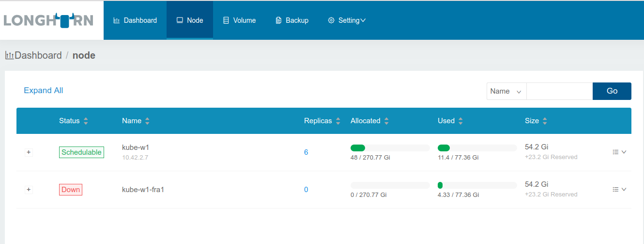This screenshot has width=644, height=244.
Task: Click the Dashboard breadcrumb link
Action: 38,55
